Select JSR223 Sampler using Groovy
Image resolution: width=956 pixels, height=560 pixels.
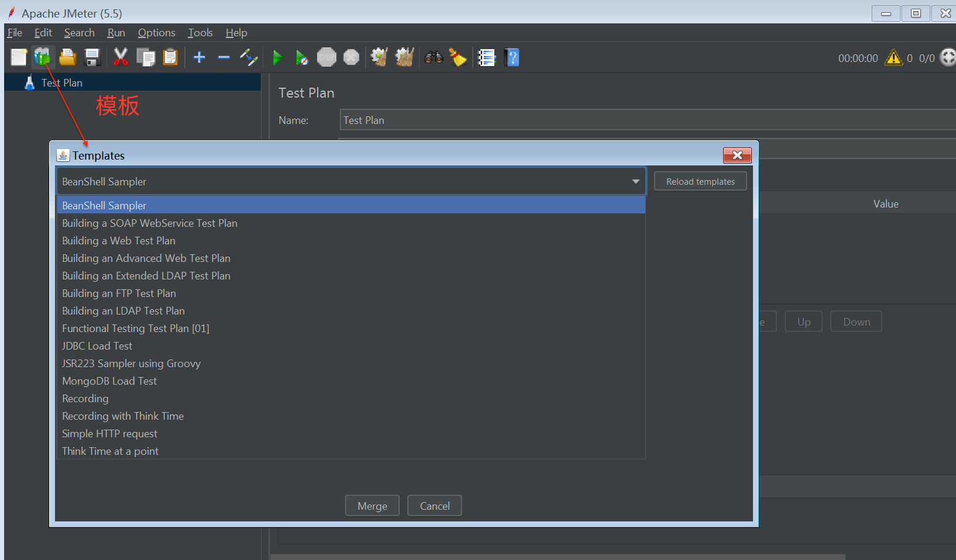pos(351,363)
